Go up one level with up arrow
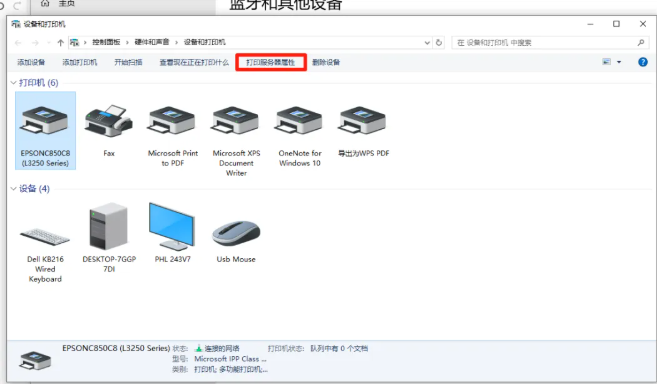The height and width of the screenshot is (384, 657). (x=60, y=42)
